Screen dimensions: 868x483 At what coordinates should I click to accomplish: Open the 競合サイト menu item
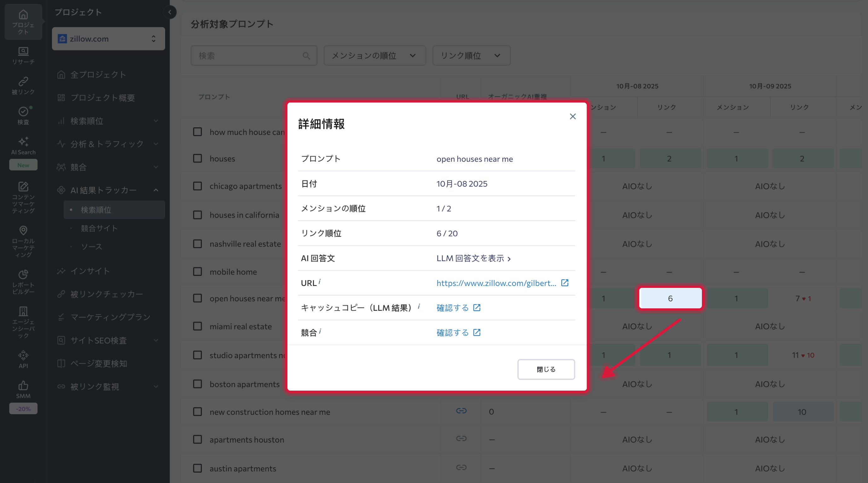pos(99,228)
